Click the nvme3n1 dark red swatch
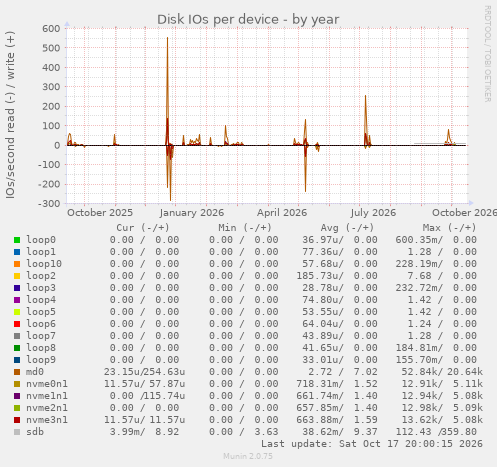 point(17,420)
